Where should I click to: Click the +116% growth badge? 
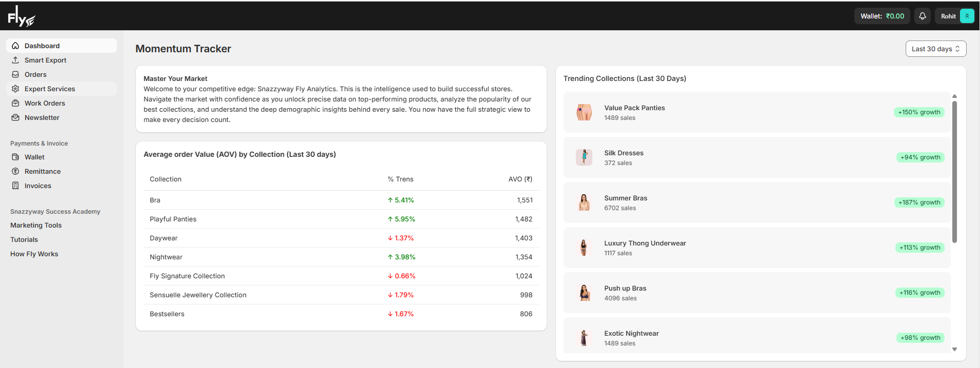tap(919, 293)
